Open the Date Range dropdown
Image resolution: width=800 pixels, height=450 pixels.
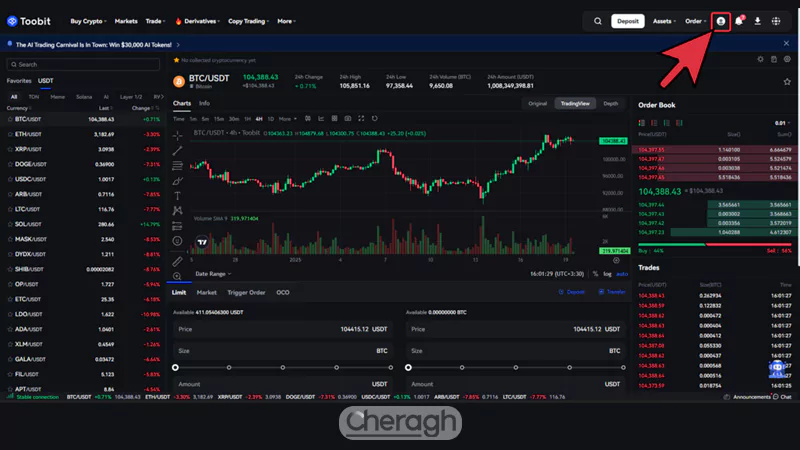tap(213, 273)
